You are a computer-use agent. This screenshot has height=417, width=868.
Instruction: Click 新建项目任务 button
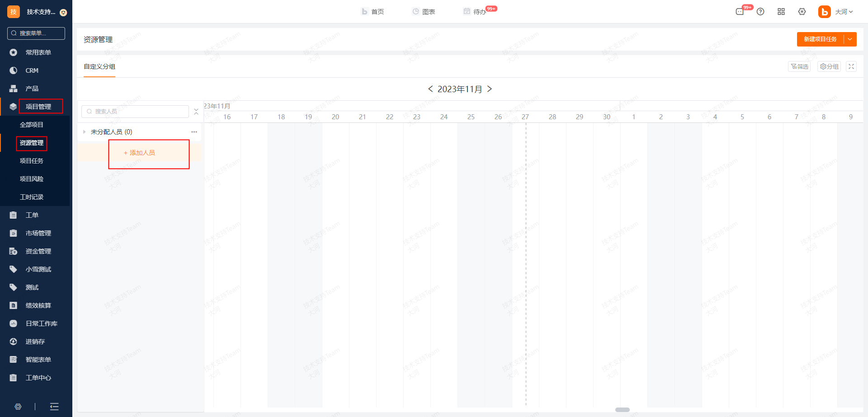pyautogui.click(x=820, y=39)
